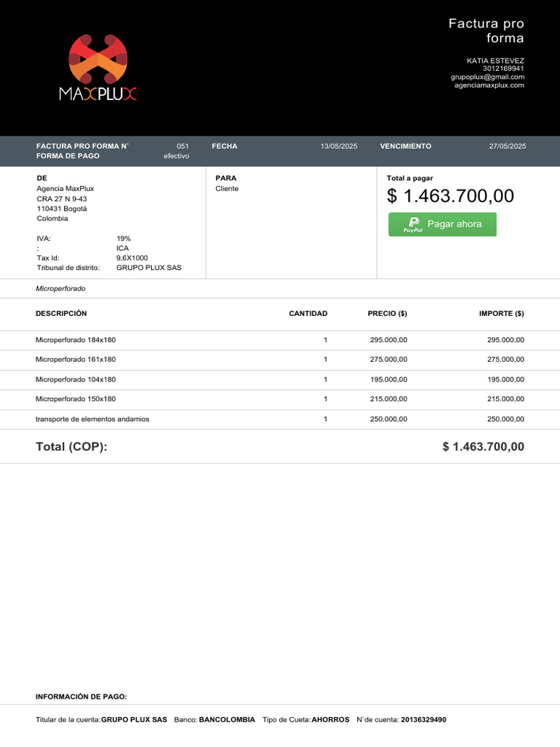Viewport: 560px width, 747px height.
Task: Click the Total (COP): label
Action: [71, 447]
